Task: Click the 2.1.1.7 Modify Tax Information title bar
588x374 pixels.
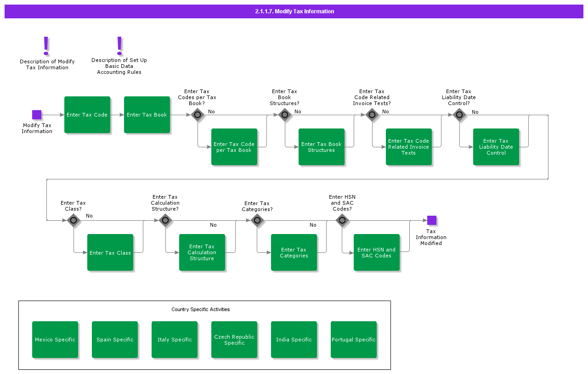Action: coord(294,11)
